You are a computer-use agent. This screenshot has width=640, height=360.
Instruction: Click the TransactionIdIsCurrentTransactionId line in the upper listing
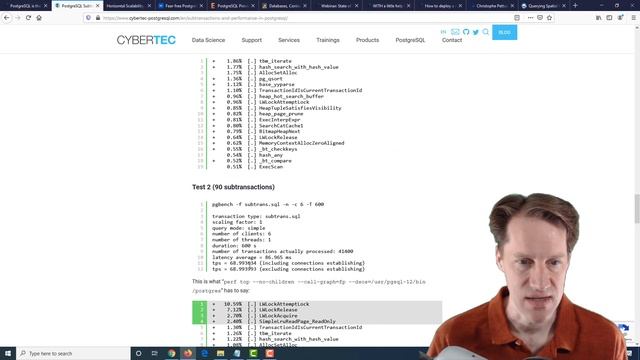tap(310, 90)
